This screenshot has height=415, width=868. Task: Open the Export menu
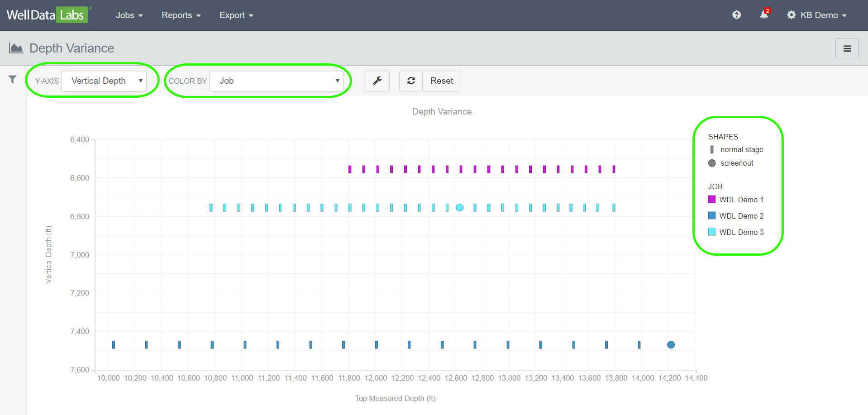point(236,15)
